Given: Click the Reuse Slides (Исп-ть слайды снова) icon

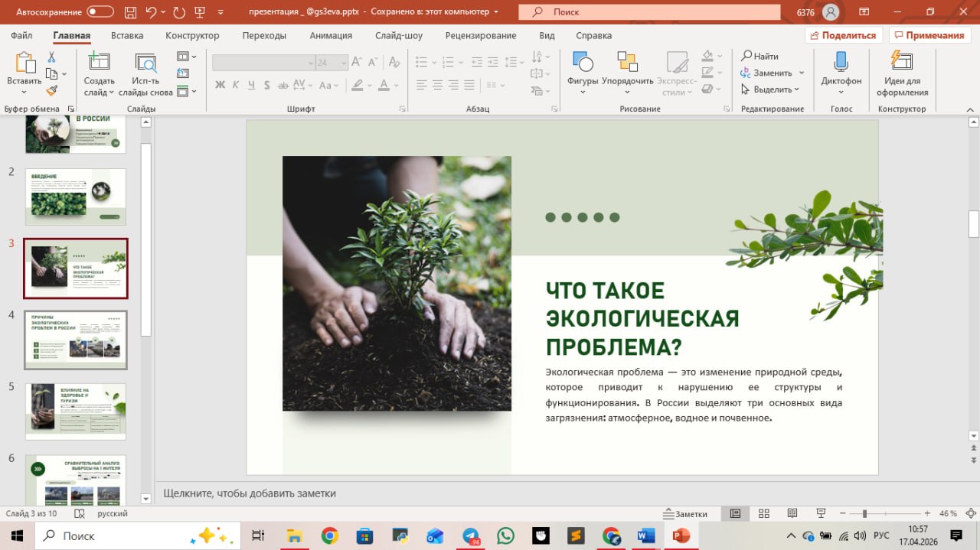Looking at the screenshot, I should click(x=145, y=63).
